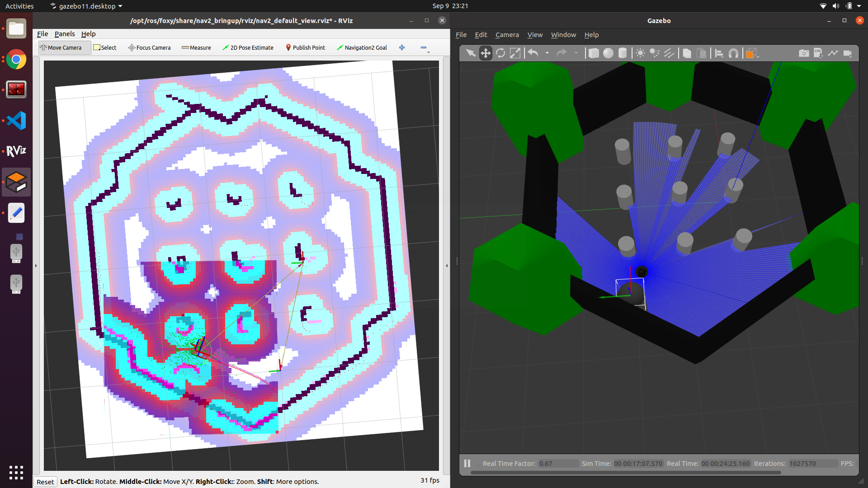The image size is (868, 488).
Task: Open the Panels menu in RViz
Action: 65,34
